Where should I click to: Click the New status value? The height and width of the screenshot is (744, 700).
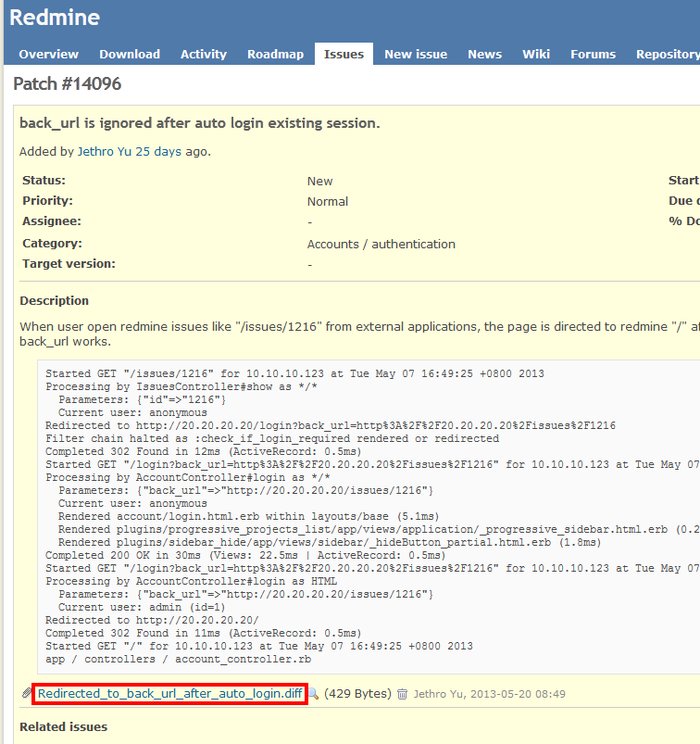pos(319,182)
